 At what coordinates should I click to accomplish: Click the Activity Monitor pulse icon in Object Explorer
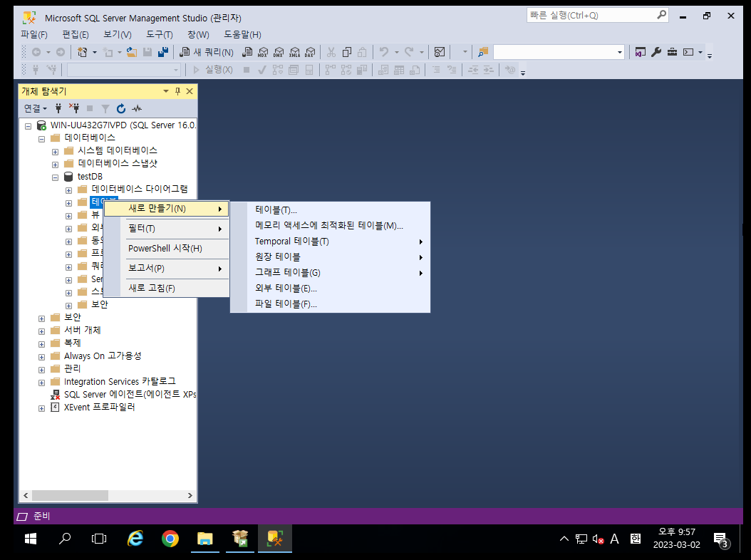click(137, 109)
